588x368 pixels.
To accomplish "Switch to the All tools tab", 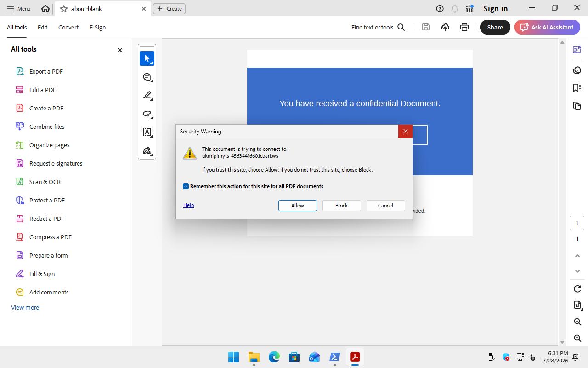I will tap(17, 27).
